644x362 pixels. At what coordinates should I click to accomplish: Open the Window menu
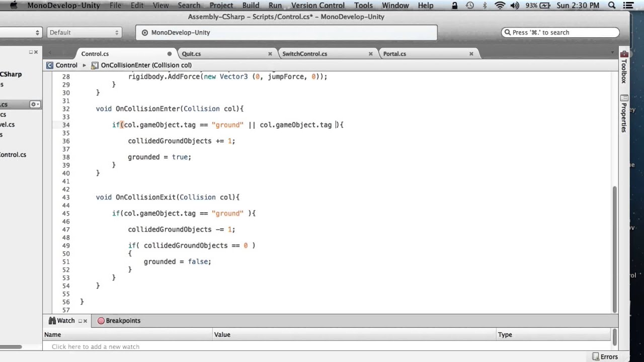click(x=395, y=6)
